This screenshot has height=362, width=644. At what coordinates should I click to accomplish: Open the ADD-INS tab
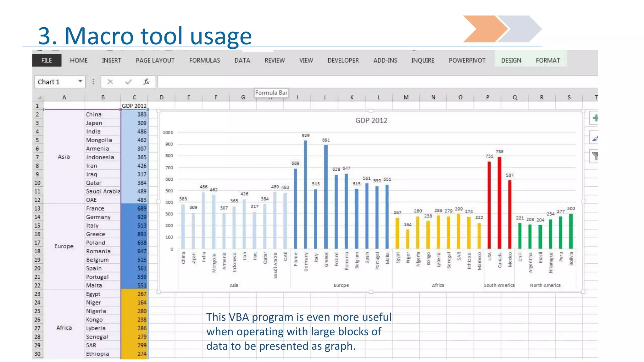pos(385,60)
